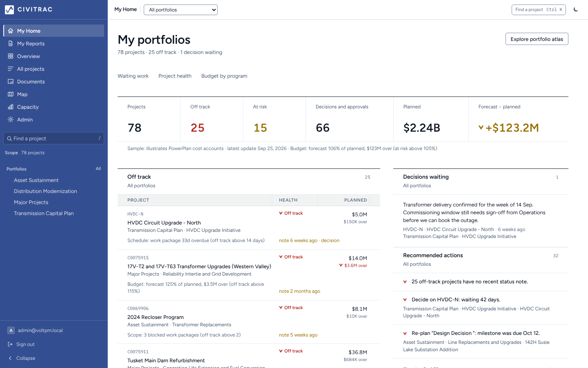Select the Distribution Modernization portfolio

coord(45,191)
